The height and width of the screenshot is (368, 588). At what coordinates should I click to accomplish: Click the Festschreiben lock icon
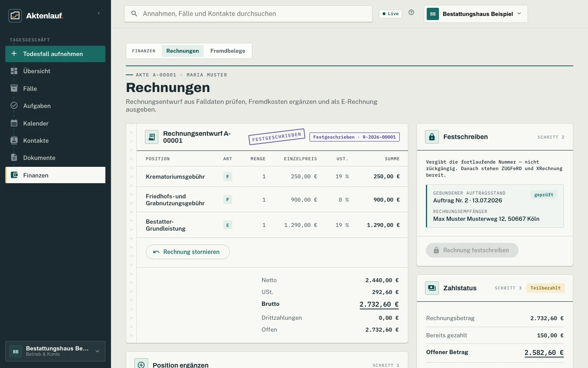coord(432,137)
